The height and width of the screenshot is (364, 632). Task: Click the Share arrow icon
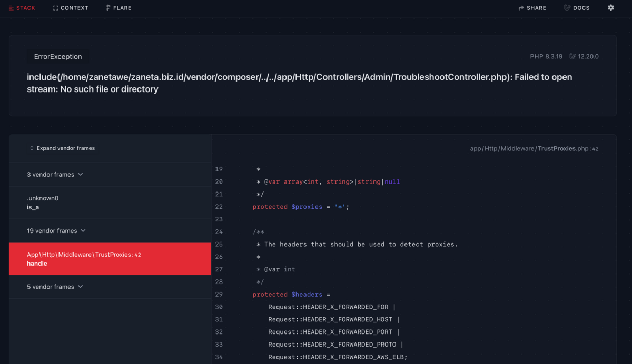521,8
